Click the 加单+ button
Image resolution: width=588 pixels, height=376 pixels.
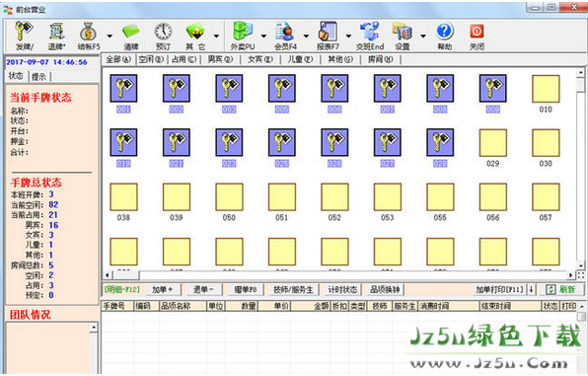163,289
